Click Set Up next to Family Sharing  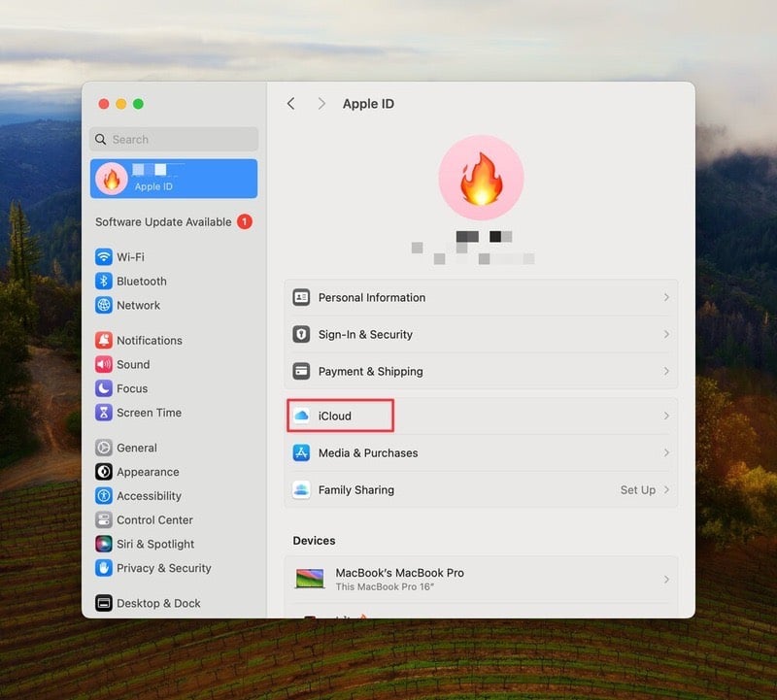(x=636, y=490)
